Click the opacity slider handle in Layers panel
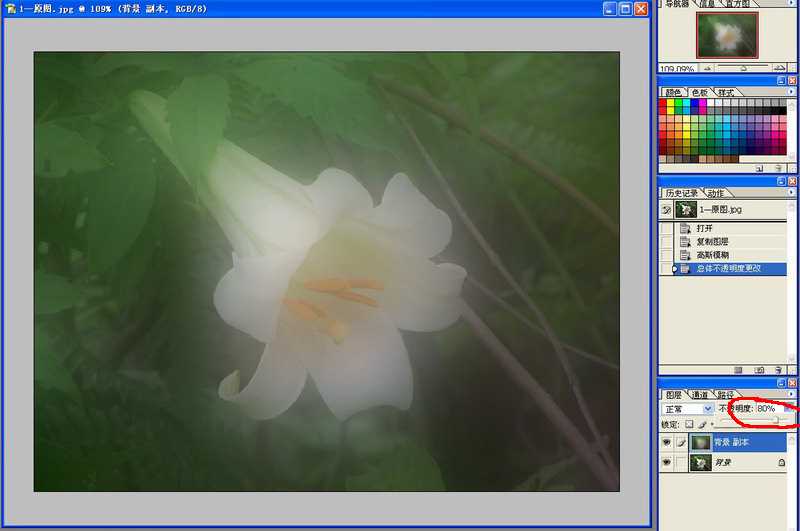 pyautogui.click(x=776, y=420)
